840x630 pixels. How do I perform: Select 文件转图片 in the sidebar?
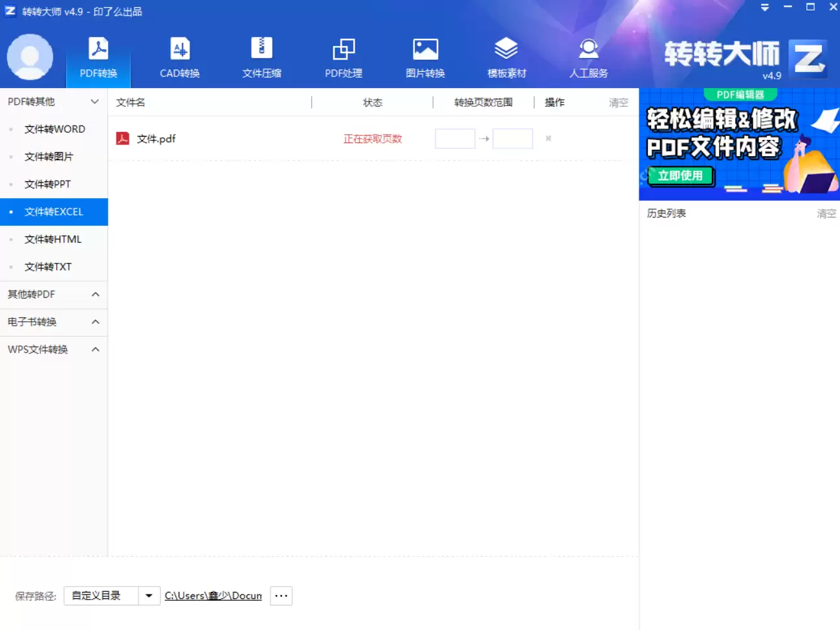click(x=49, y=157)
